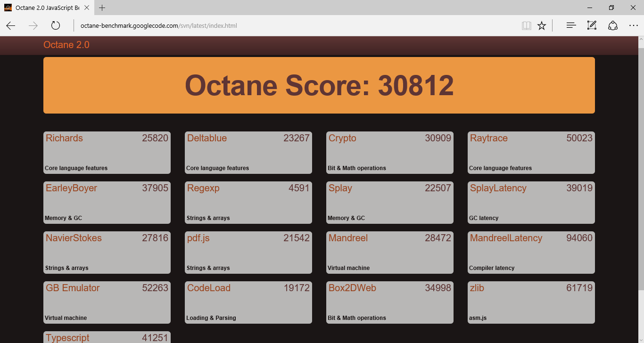Close the Octane 2.0 tab
The image size is (644, 343).
[87, 8]
